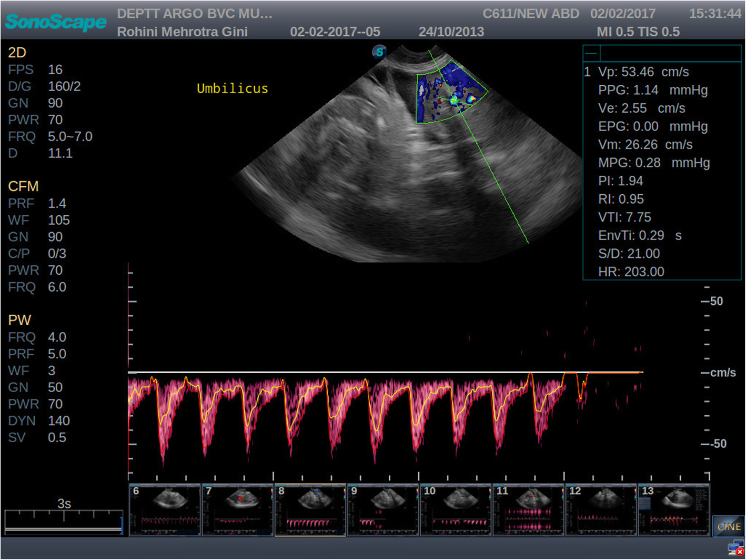Click the D/G value 160/2
The height and width of the screenshot is (560, 746).
point(64,86)
